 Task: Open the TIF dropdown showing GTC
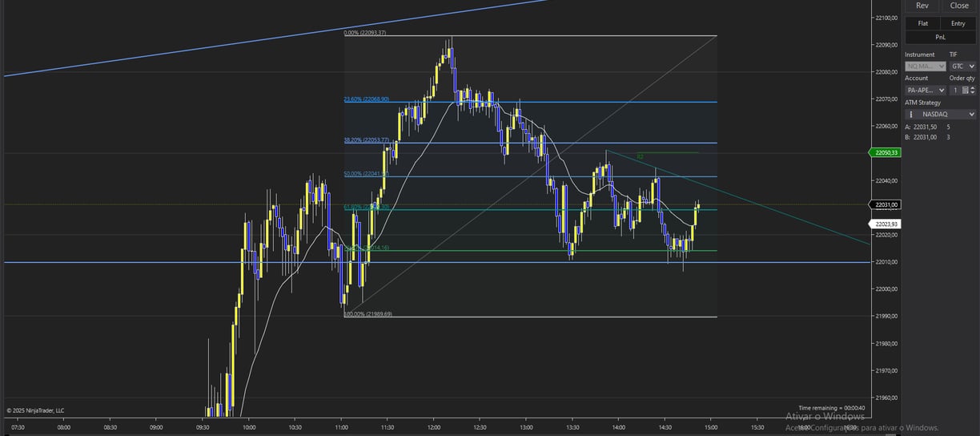(962, 67)
